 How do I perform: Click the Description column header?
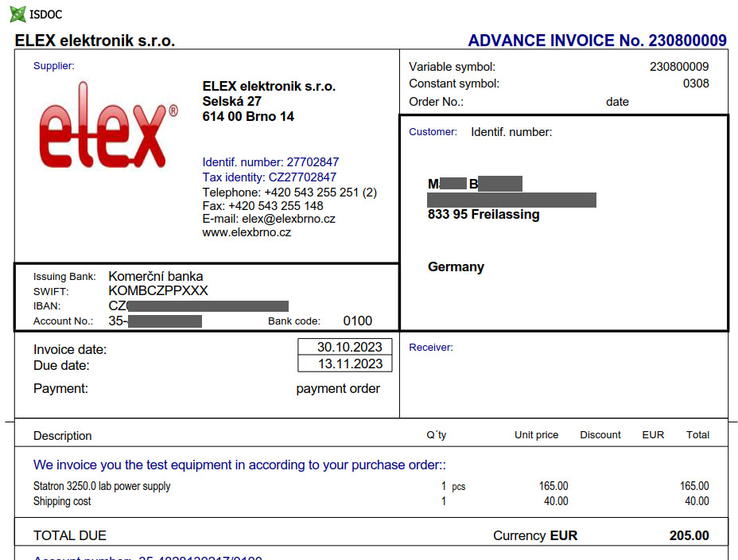point(63,436)
